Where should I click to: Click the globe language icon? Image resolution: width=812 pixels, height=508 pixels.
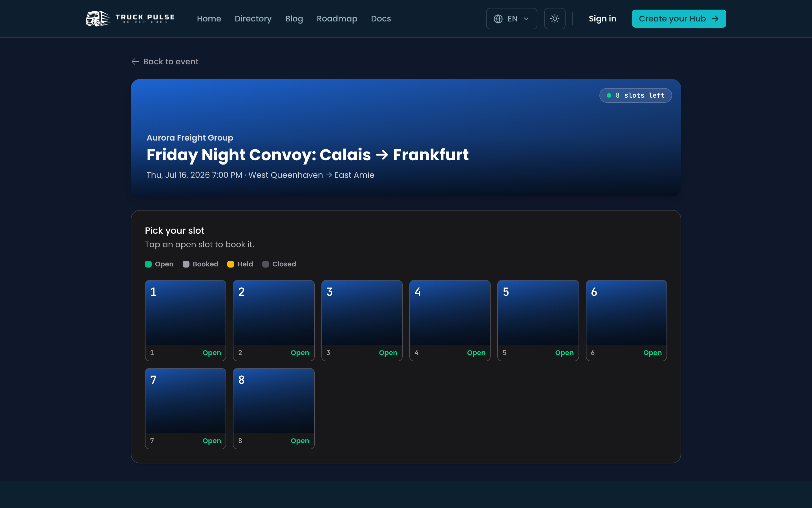(498, 19)
